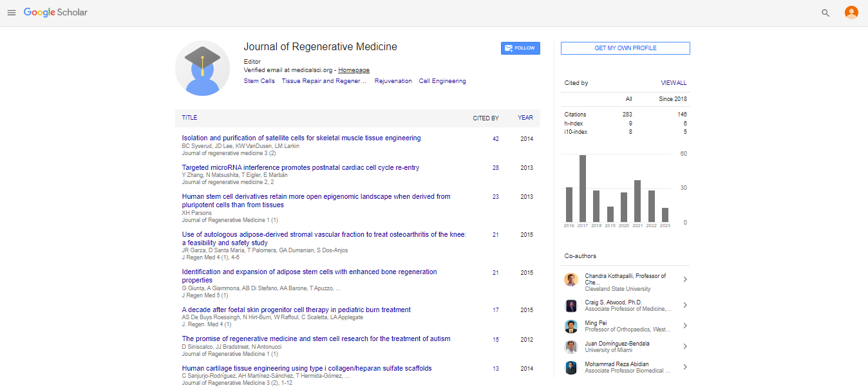The width and height of the screenshot is (868, 390).
Task: Click the h-index label in stats table
Action: (573, 124)
